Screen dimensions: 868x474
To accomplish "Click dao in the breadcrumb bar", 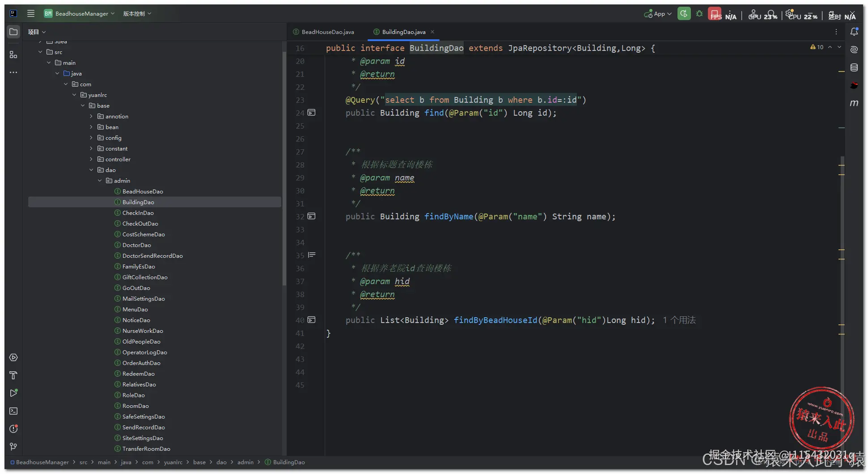I will click(221, 462).
